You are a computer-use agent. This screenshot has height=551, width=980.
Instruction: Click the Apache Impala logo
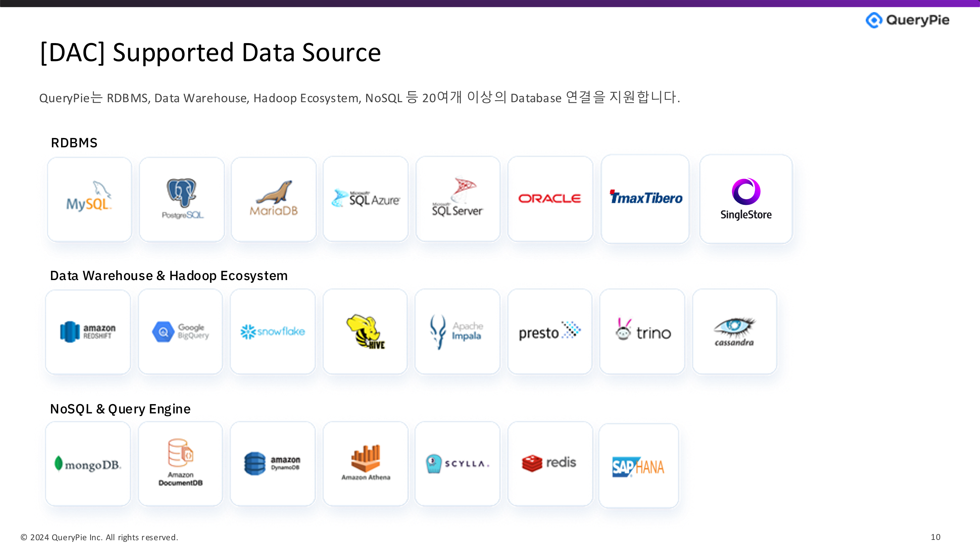tap(457, 332)
